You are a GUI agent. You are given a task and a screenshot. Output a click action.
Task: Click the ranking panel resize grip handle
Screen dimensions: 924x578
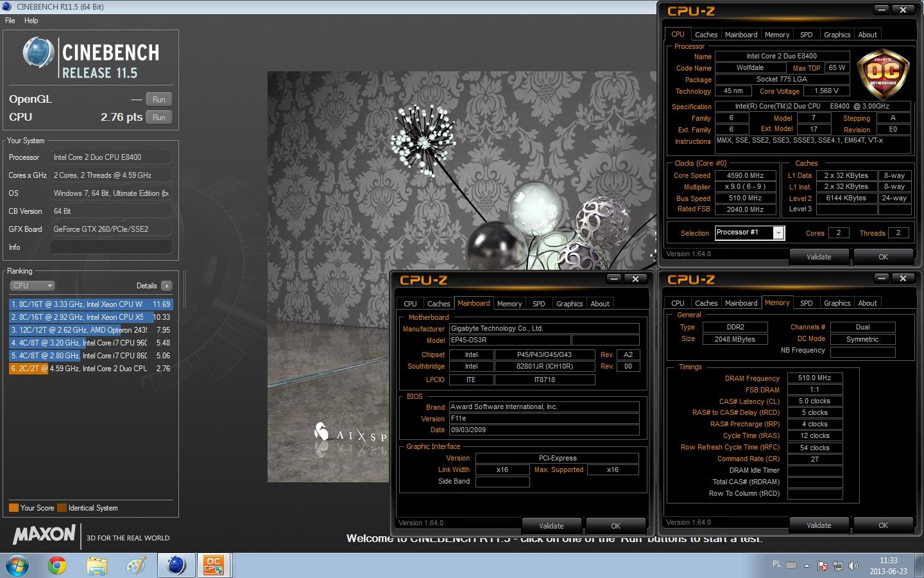coord(185,290)
